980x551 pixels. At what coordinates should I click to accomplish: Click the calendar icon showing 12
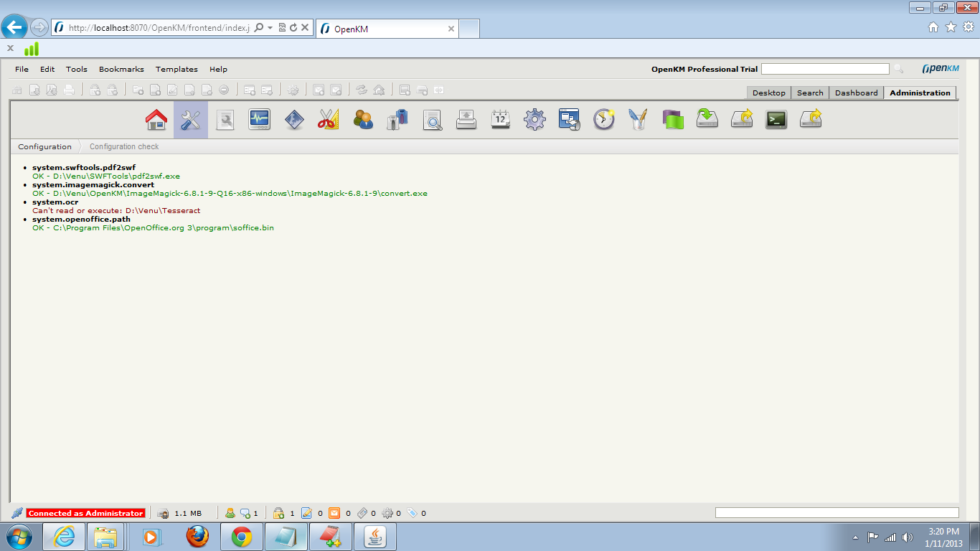500,119
